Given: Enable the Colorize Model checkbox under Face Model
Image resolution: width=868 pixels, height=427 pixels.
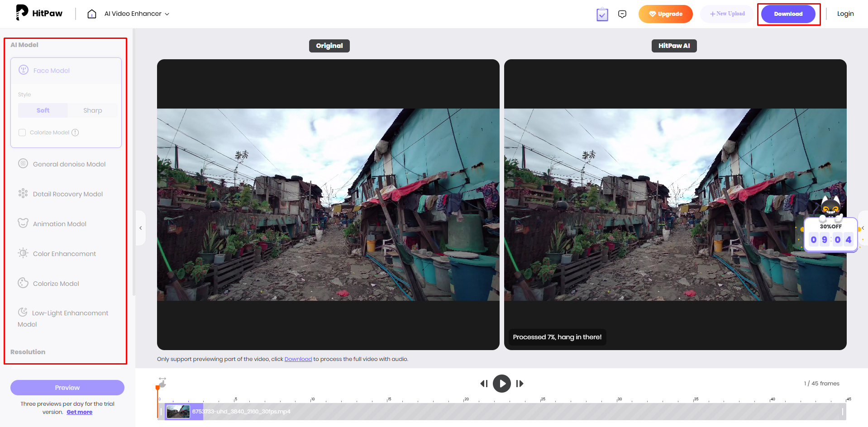Looking at the screenshot, I should tap(22, 132).
